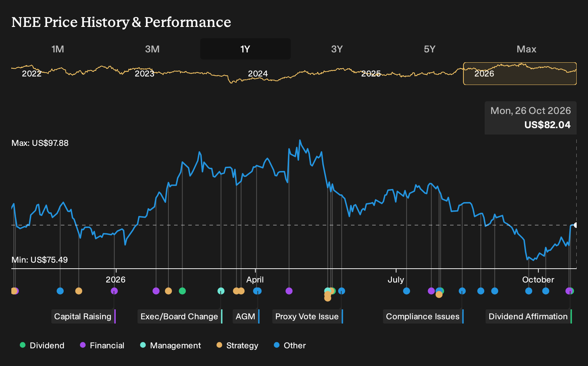Toggle Financial events in the legend

point(102,345)
